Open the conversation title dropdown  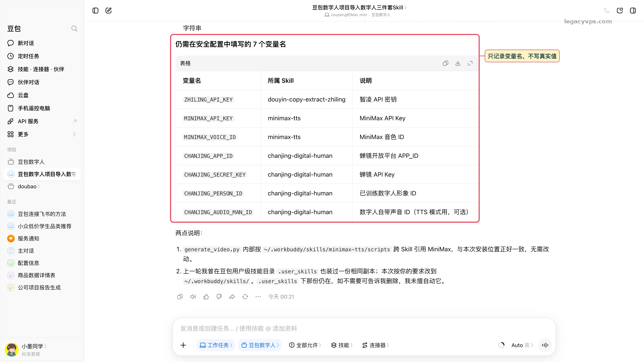click(359, 7)
